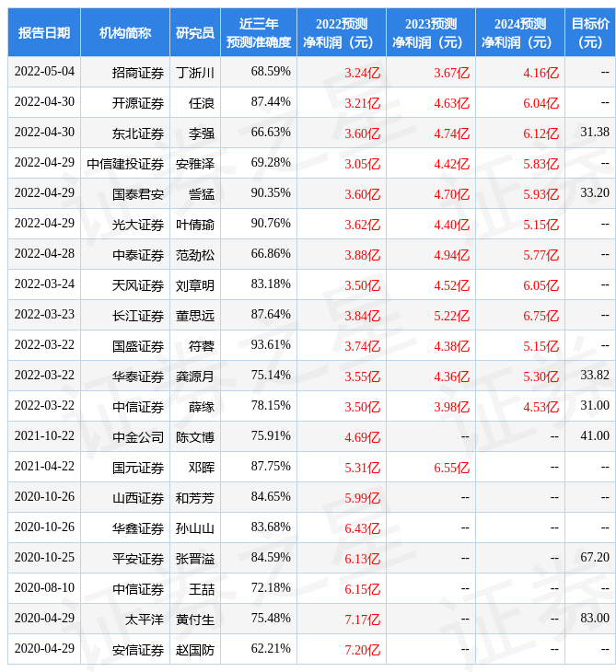Click researcher name 任浪
Viewport: 616px width, 672px height.
[202, 103]
